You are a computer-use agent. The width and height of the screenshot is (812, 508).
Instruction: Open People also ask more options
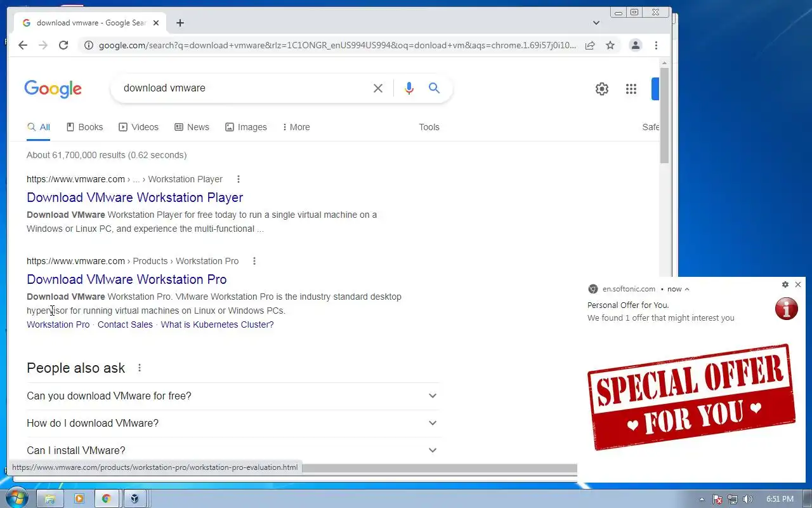(x=140, y=368)
